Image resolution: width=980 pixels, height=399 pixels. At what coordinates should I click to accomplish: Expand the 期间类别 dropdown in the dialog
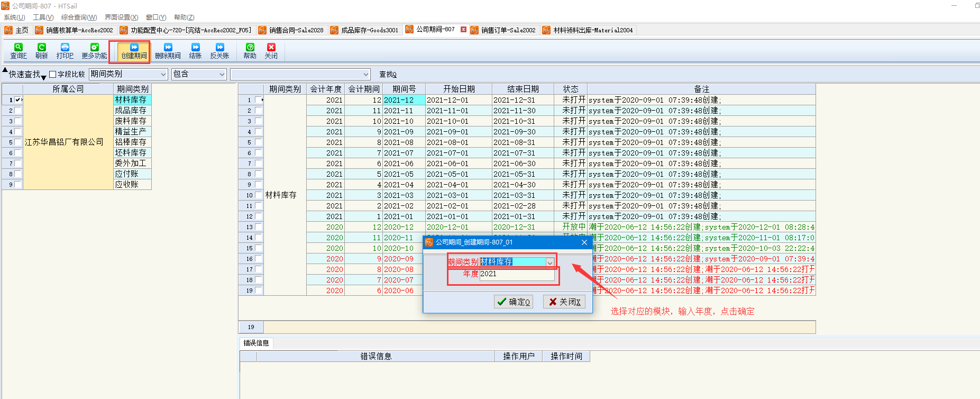(550, 262)
